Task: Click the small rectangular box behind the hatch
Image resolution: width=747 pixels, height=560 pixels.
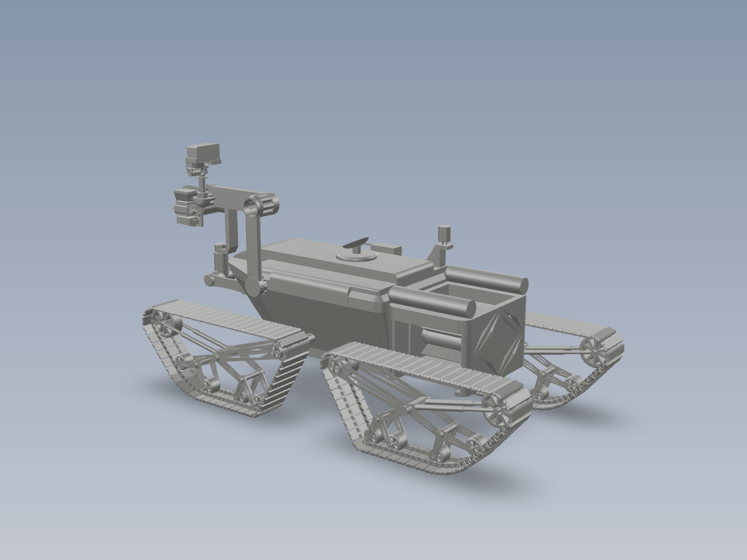Action: tap(386, 248)
